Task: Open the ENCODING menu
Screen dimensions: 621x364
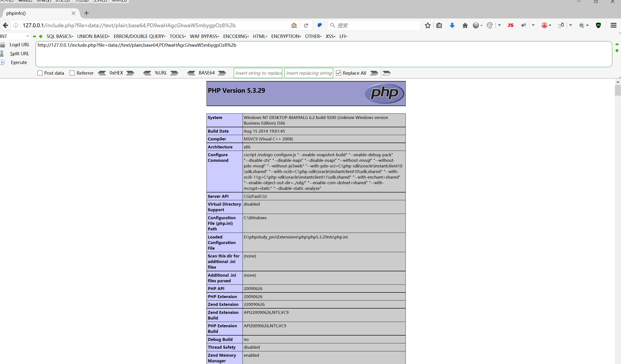Action: point(236,36)
